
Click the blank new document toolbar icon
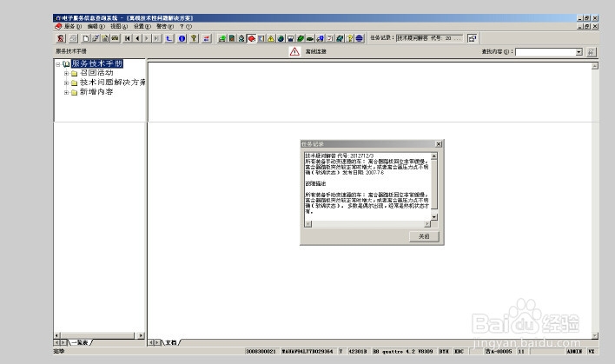86,38
